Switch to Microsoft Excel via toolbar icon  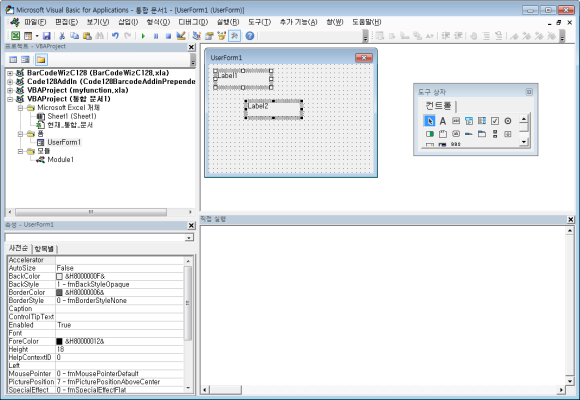click(x=15, y=36)
